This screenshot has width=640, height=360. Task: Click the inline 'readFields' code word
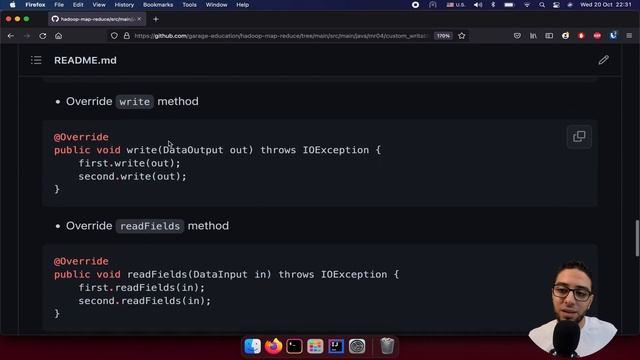coord(150,226)
